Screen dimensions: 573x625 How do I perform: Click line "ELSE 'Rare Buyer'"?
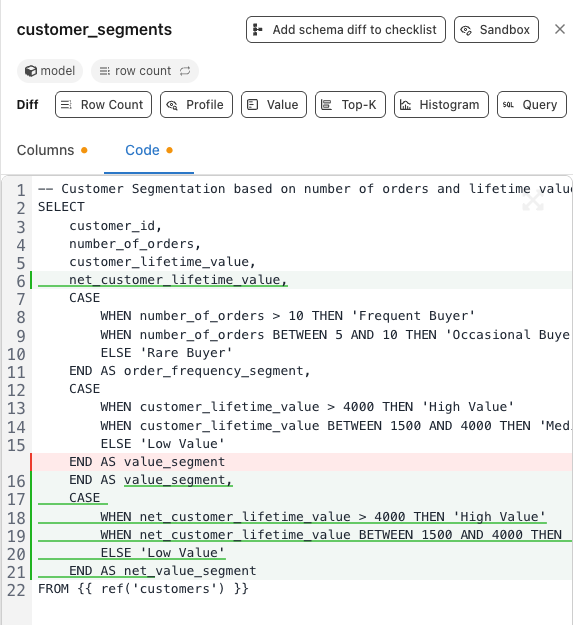(166, 353)
